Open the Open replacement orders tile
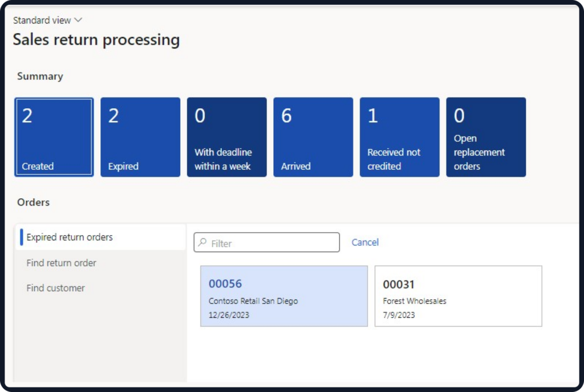584x392 pixels. [x=486, y=137]
